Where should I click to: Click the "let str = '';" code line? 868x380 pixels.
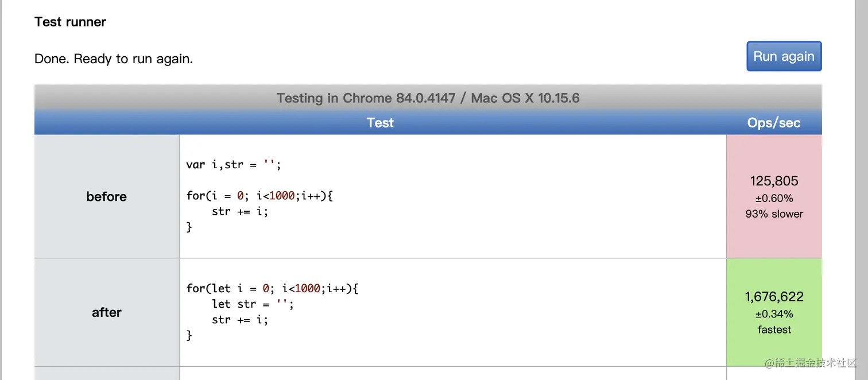(x=253, y=304)
